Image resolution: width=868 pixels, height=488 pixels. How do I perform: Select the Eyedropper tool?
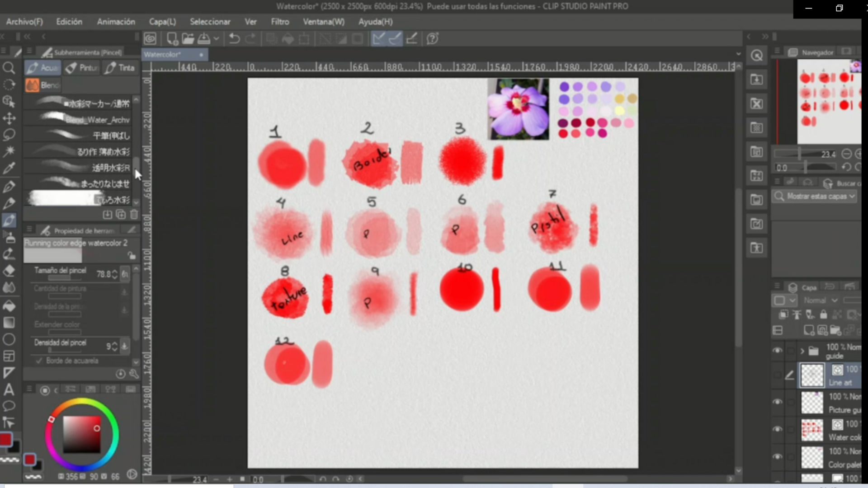coord(9,169)
